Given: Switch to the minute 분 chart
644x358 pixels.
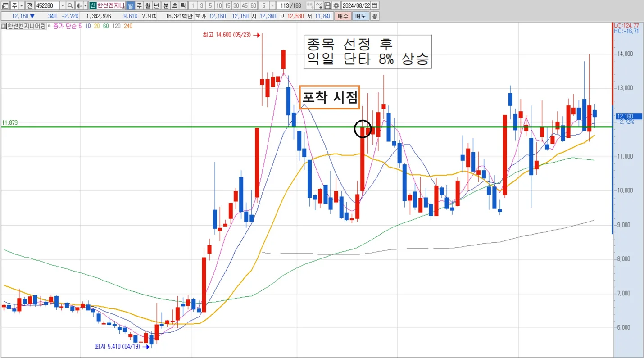Looking at the screenshot, I should (166, 6).
